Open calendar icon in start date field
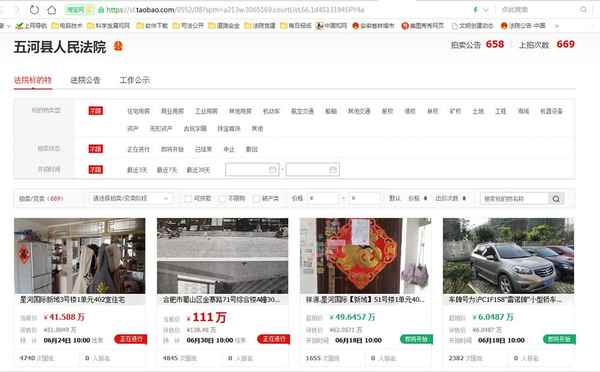 [272, 170]
